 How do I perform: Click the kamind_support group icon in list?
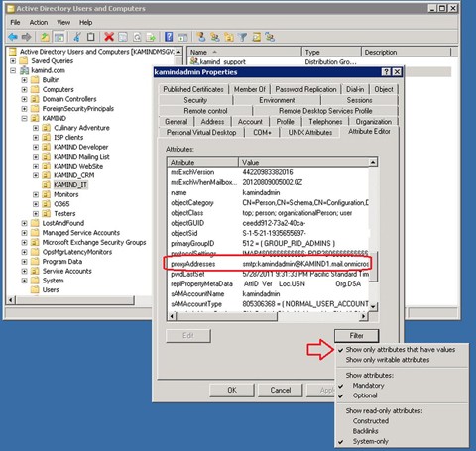194,61
